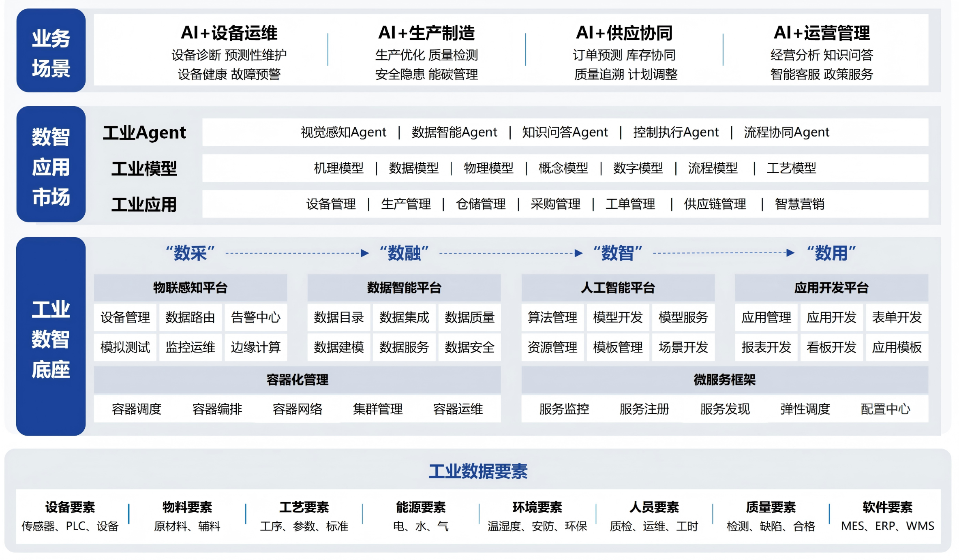
Task: Select 软件要素 data element column
Action: (887, 507)
